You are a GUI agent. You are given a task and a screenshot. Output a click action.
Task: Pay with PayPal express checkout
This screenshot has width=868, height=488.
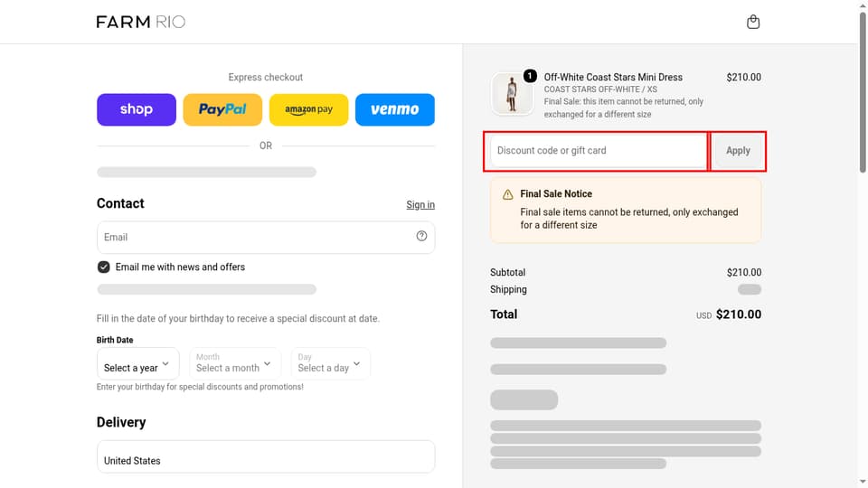[222, 109]
